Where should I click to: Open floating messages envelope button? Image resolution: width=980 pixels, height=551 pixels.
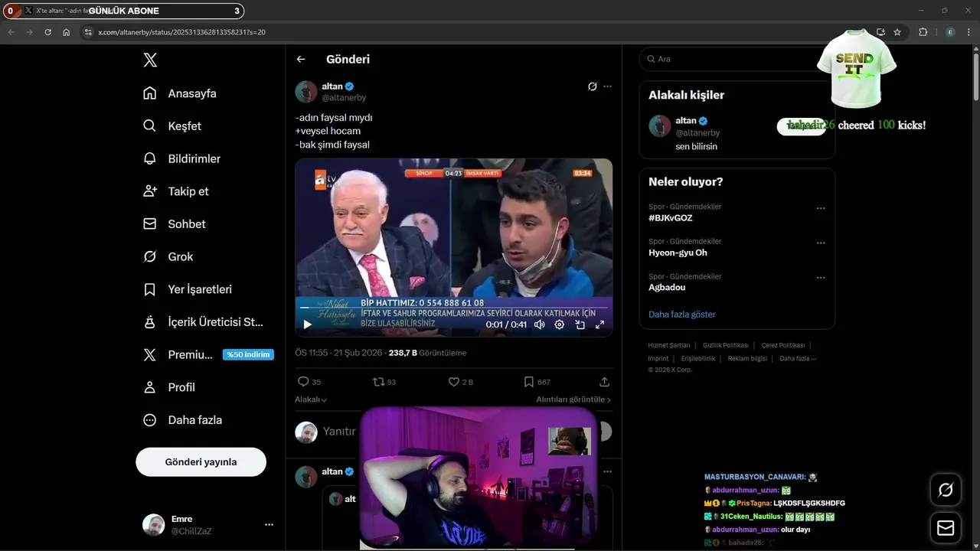tap(946, 528)
